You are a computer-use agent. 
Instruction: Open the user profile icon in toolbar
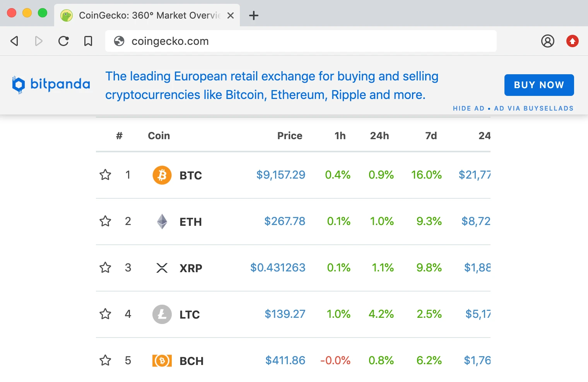(548, 41)
